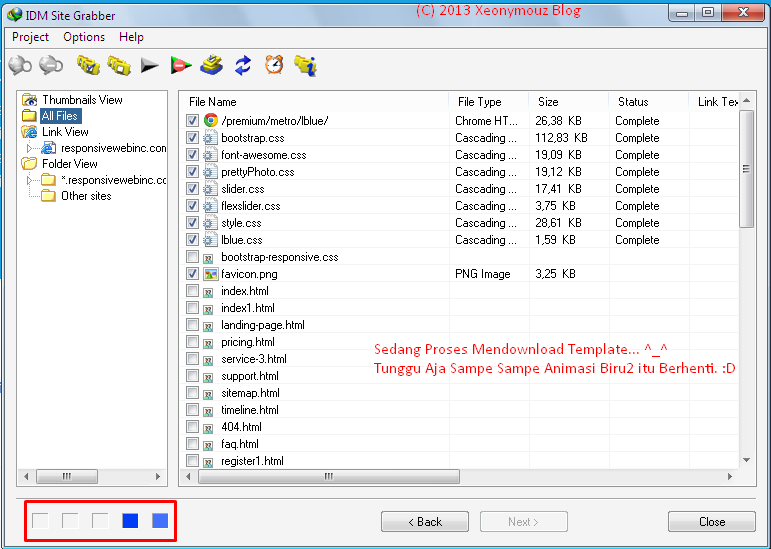The width and height of the screenshot is (771, 549).
Task: Click the Stop Explore globe icon with minus
Action: click(51, 65)
